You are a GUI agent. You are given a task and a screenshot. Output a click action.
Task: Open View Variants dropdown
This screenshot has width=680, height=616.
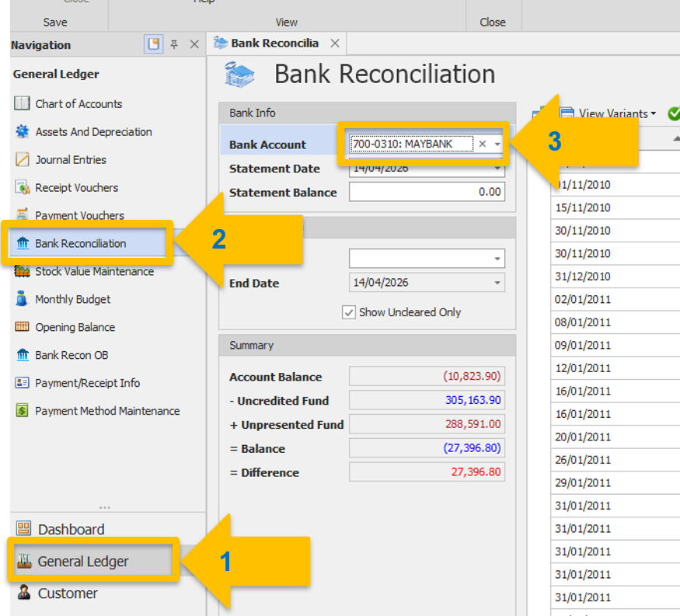617,113
